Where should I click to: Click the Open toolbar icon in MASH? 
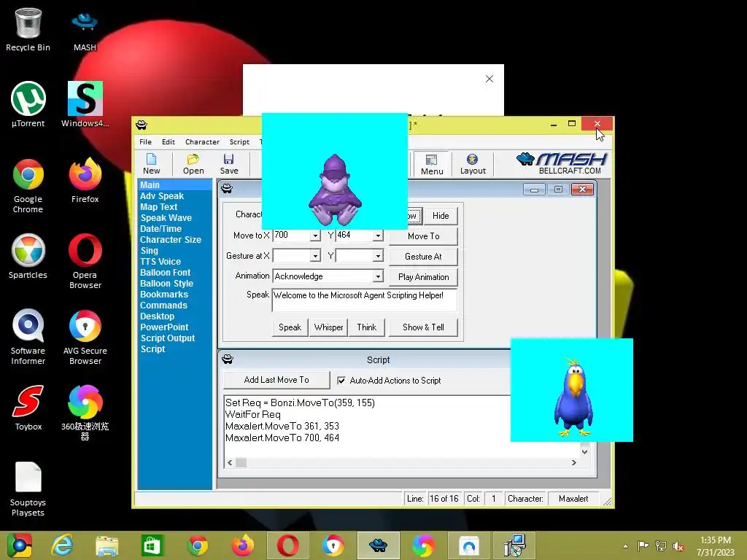click(x=193, y=164)
